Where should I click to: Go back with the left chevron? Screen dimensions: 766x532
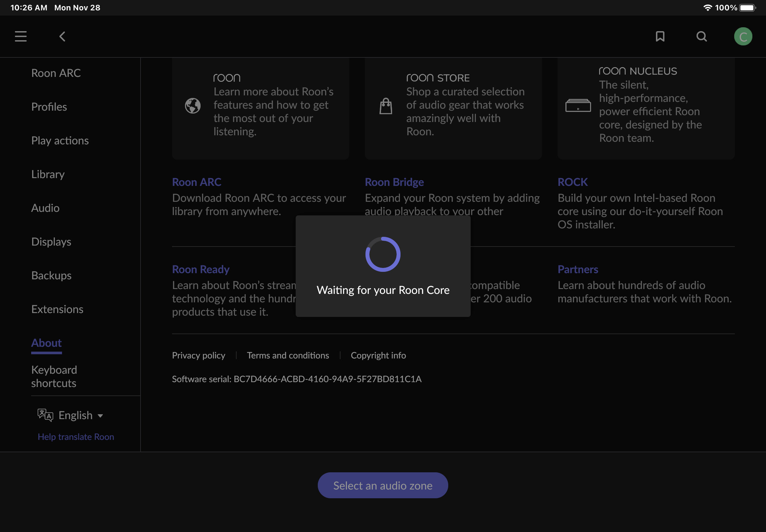[x=62, y=36]
